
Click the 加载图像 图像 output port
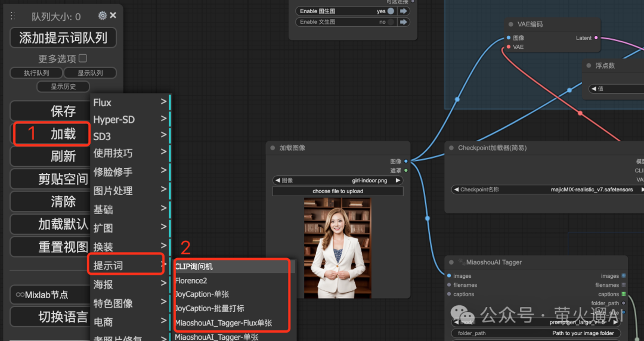point(406,162)
